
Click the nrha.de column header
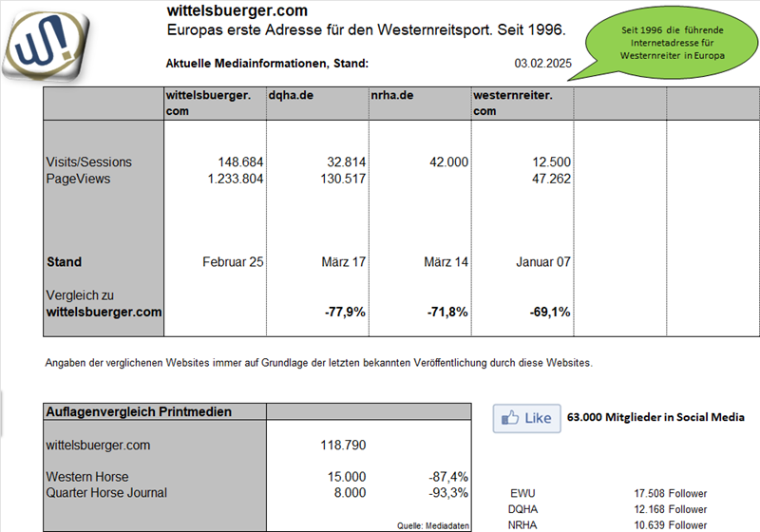click(420, 104)
